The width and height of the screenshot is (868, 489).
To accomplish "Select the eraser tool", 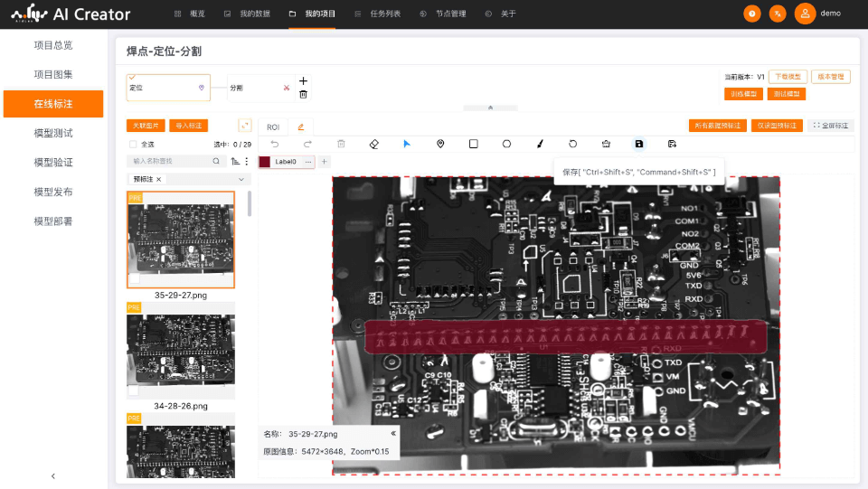I will pyautogui.click(x=374, y=144).
